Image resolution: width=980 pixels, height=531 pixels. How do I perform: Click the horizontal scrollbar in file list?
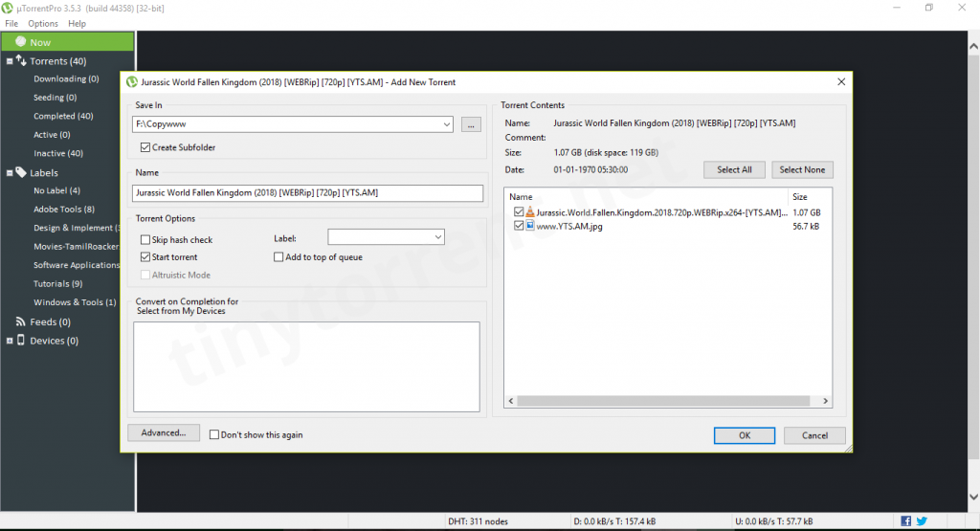pyautogui.click(x=663, y=401)
